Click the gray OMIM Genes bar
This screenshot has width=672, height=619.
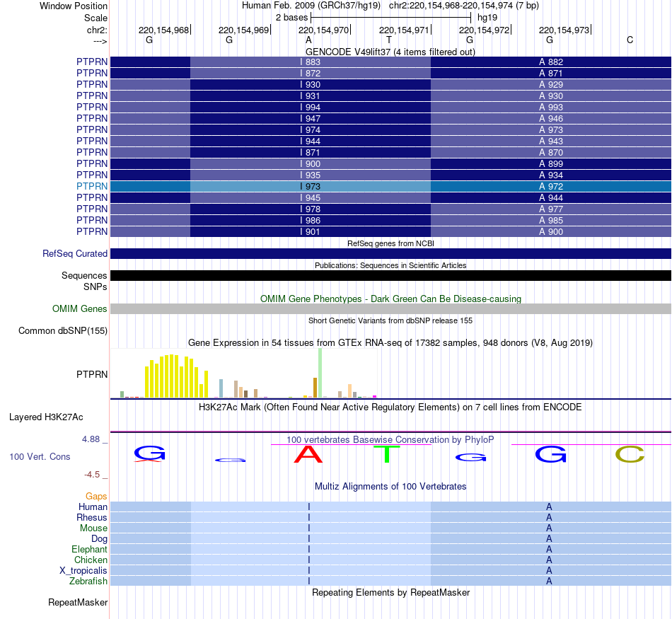(390, 309)
